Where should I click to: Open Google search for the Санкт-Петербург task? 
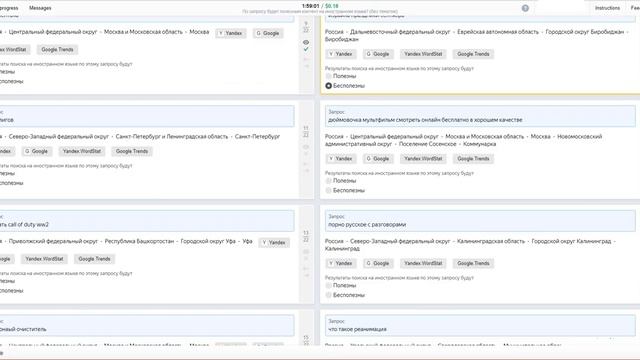[36, 151]
